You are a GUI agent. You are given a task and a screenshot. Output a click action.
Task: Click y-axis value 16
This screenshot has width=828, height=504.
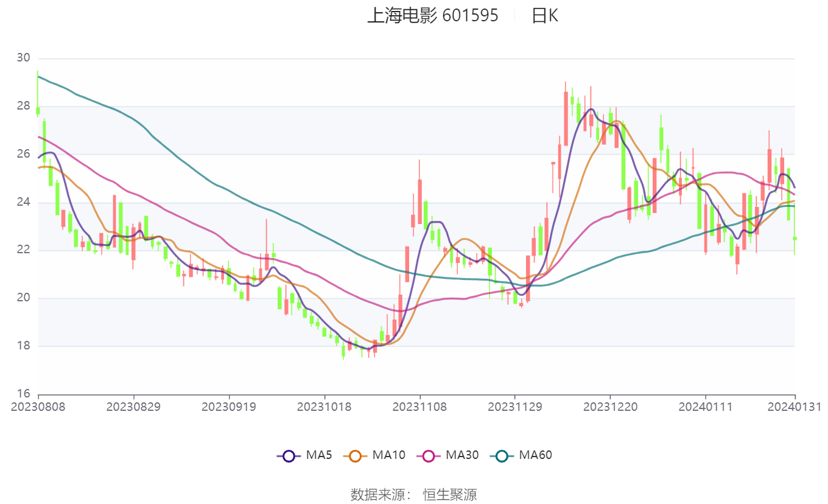[23, 394]
